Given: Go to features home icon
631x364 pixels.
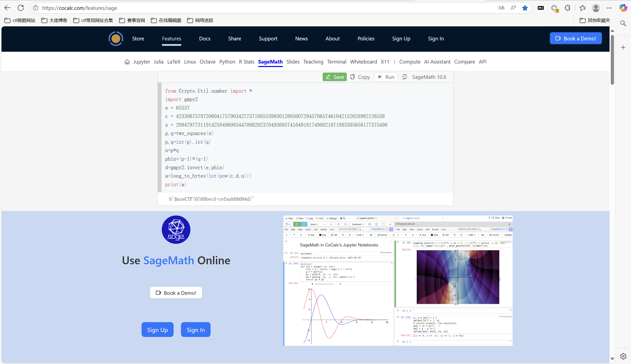Looking at the screenshot, I should coord(127,62).
